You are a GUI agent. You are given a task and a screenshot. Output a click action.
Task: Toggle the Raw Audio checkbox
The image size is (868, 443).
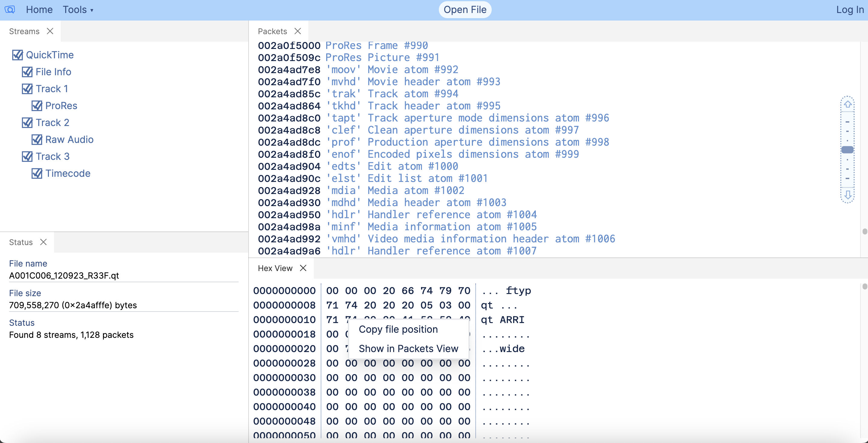[x=37, y=140]
